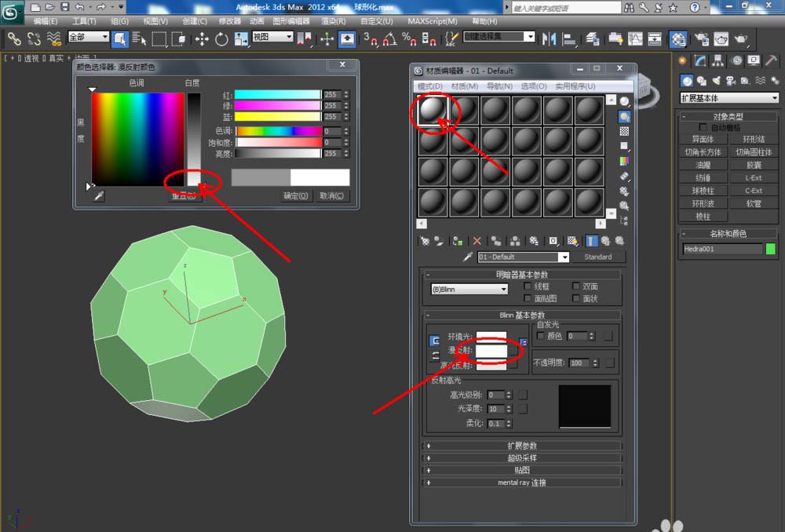This screenshot has height=532, width=785.
Task: Open the 视图 reference coordinate dropdown
Action: (272, 37)
